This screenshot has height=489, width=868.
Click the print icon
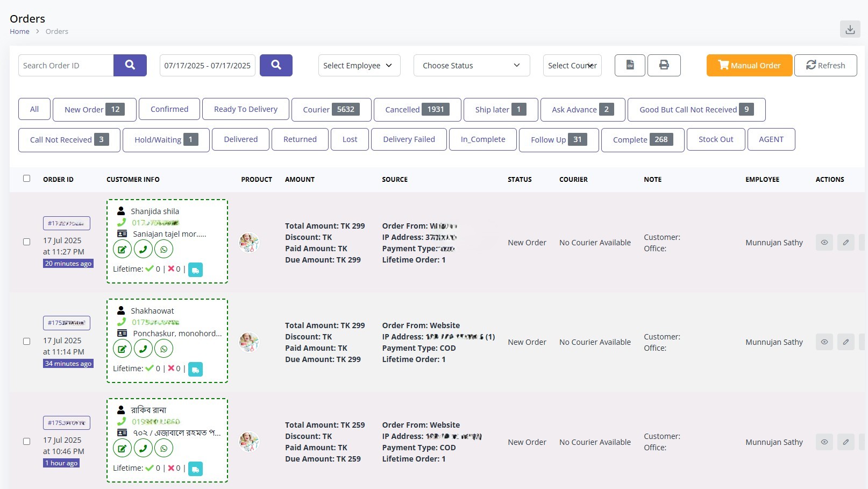point(664,65)
